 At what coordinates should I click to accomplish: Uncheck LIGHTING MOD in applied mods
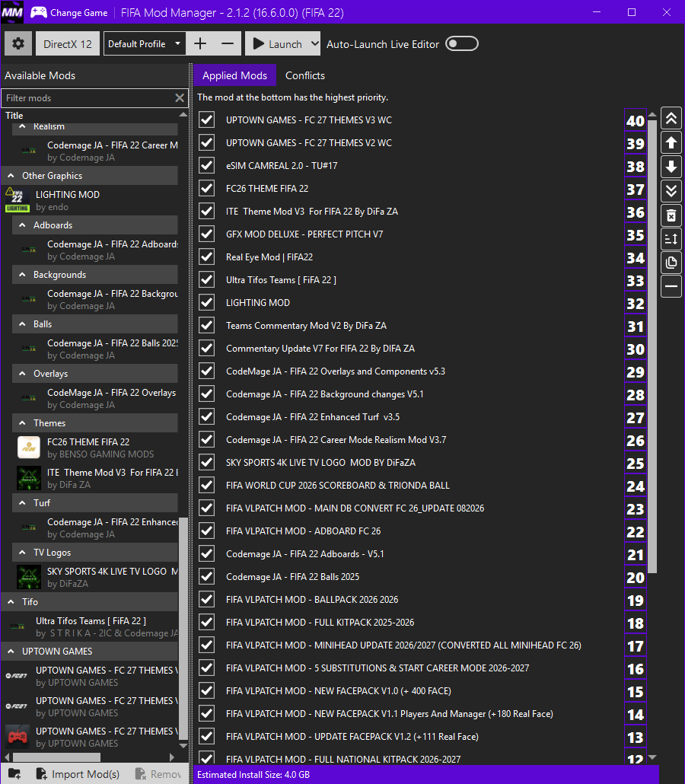(206, 302)
